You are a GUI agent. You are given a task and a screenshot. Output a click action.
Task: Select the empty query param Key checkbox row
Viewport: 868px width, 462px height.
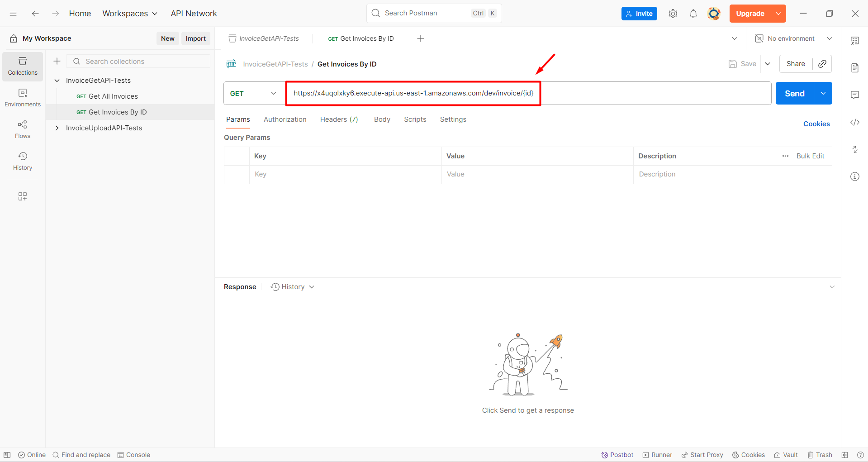(237, 174)
